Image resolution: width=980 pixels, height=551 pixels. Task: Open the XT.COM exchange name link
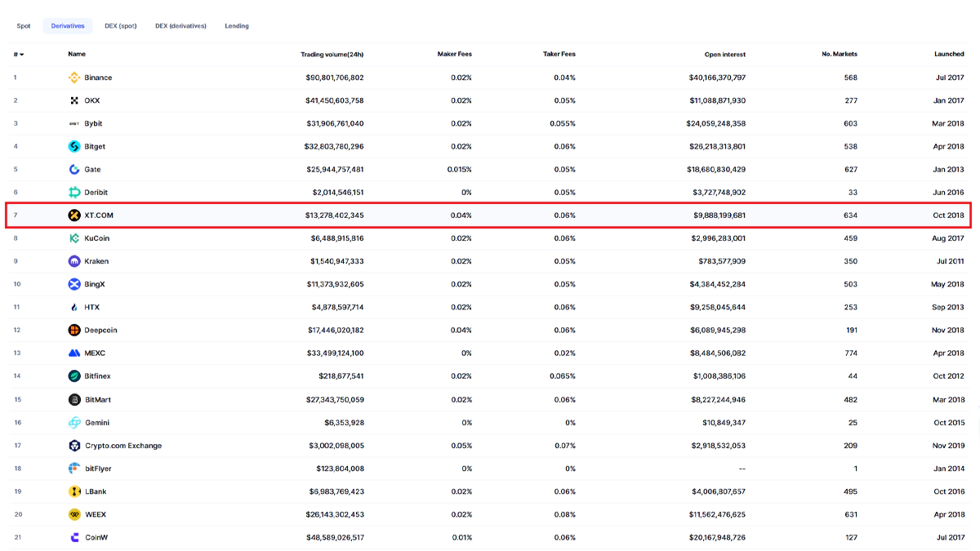pyautogui.click(x=99, y=216)
